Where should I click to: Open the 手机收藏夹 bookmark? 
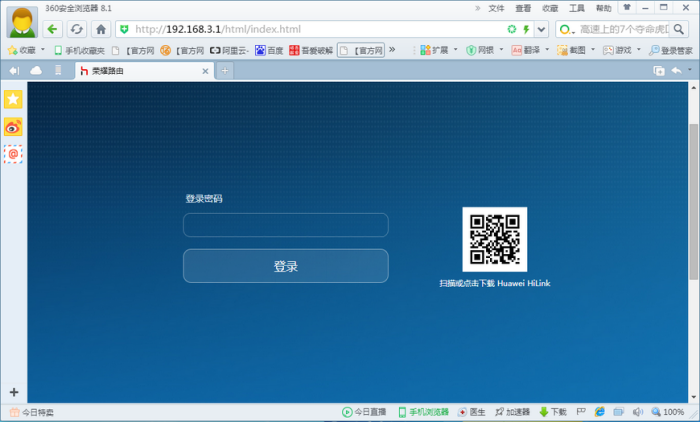79,50
